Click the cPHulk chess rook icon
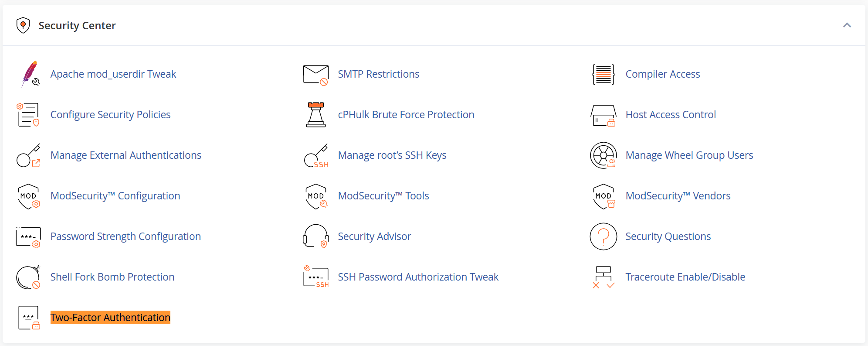The image size is (868, 346). (x=316, y=115)
